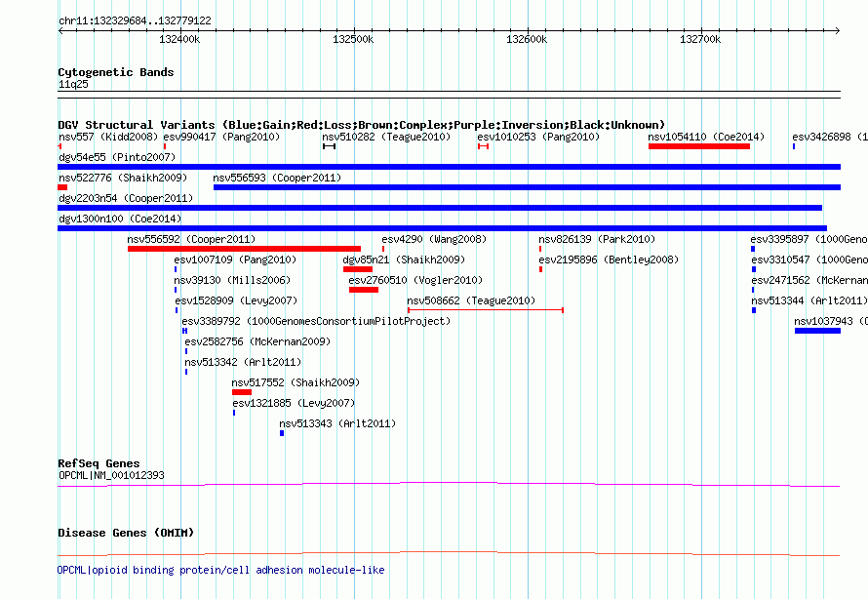Click the Cytogenetic Bands track heading
The height and width of the screenshot is (599, 868).
pos(116,72)
